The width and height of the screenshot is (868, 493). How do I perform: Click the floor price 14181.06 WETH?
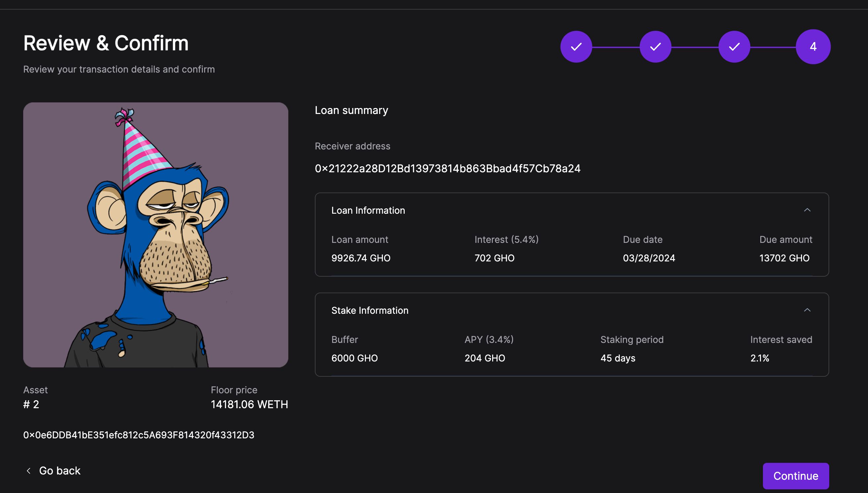coord(249,404)
